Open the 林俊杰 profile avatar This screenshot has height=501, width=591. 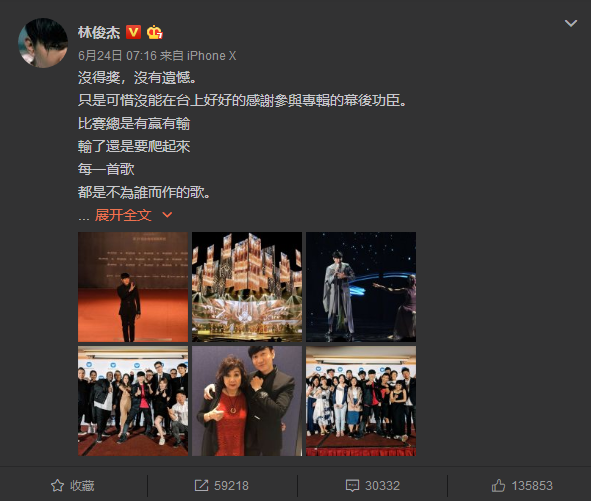pyautogui.click(x=43, y=43)
